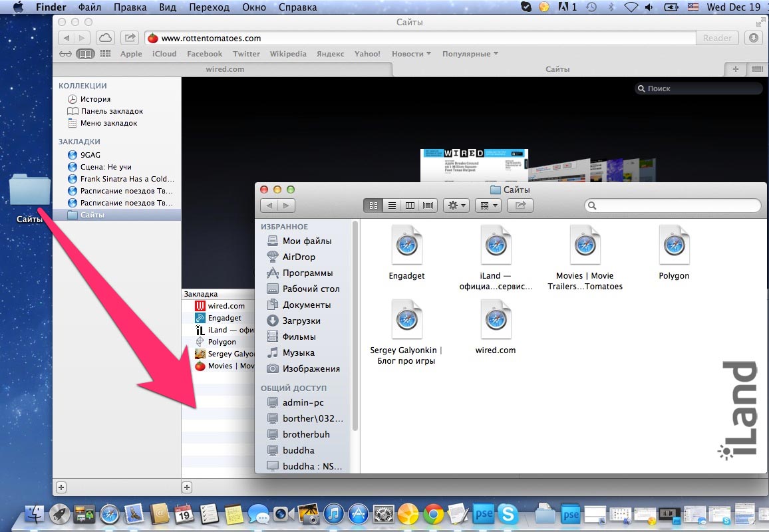The width and height of the screenshot is (769, 532).
Task: Add a new Safari tab
Action: coord(735,69)
